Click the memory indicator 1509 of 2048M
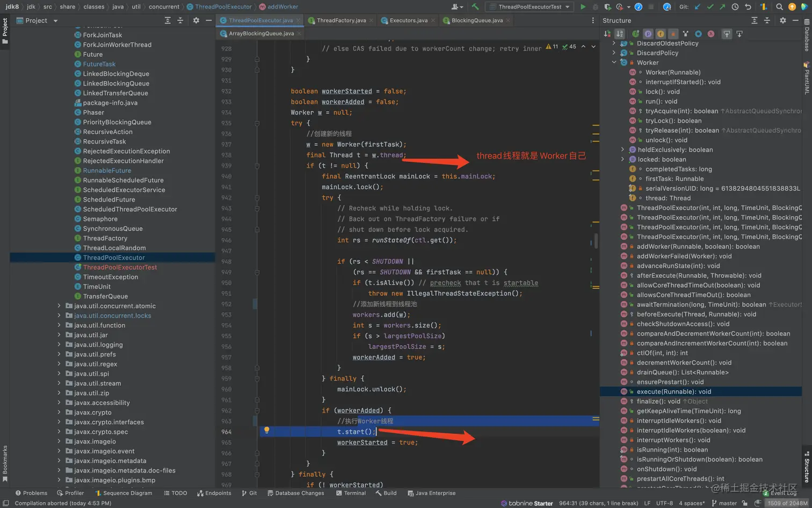Image resolution: width=812 pixels, height=508 pixels. pyautogui.click(x=787, y=503)
